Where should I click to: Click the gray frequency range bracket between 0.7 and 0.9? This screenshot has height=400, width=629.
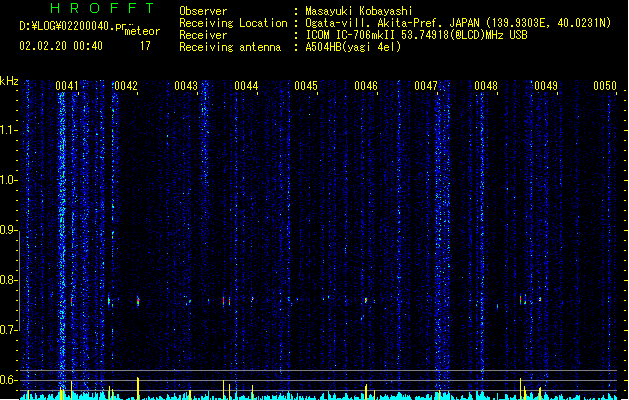19,280
